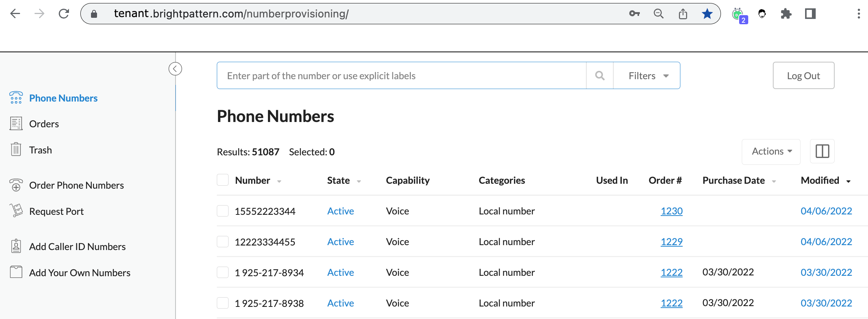Go to Request Port

click(56, 211)
